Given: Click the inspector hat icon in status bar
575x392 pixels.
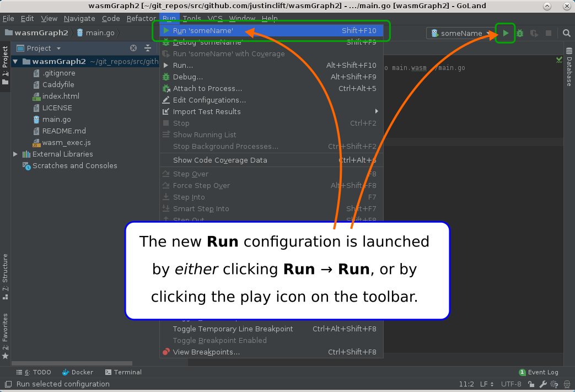Looking at the screenshot, I should 567,384.
